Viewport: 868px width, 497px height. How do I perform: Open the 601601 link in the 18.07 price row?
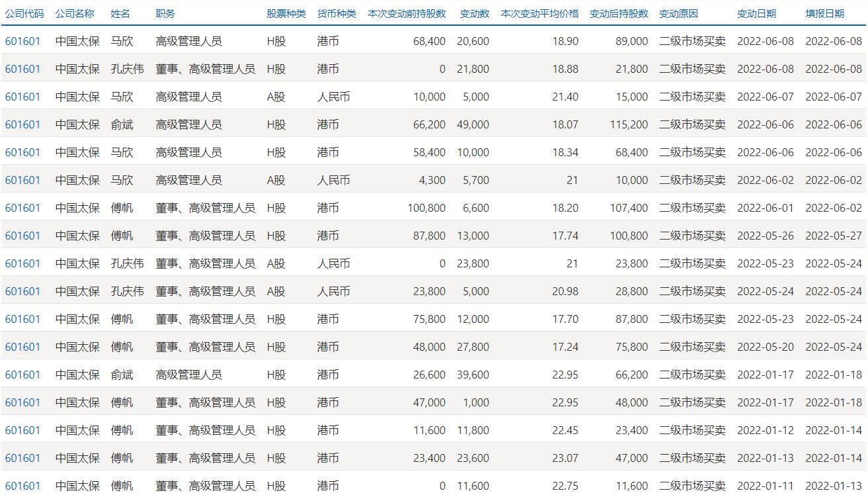tap(22, 124)
